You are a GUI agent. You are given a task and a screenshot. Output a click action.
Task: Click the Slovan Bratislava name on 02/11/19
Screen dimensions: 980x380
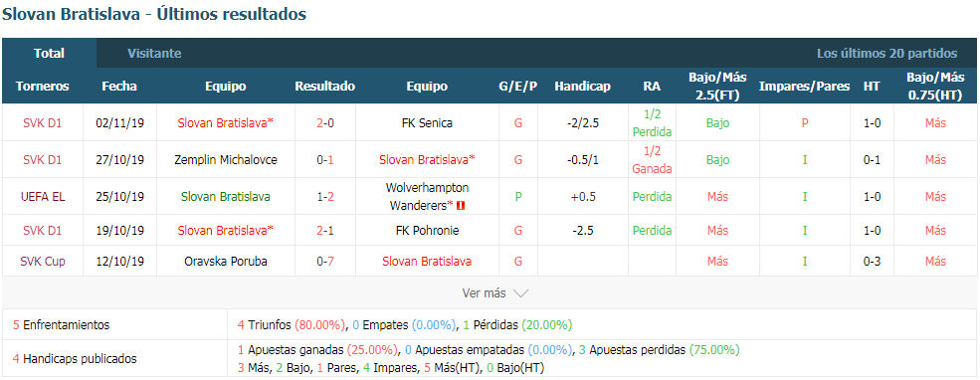226,123
